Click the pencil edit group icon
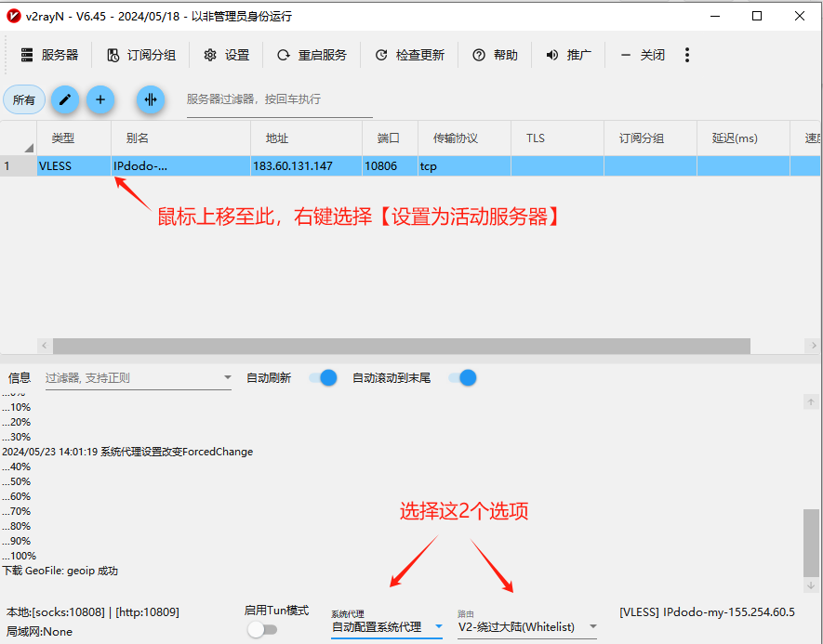Image resolution: width=823 pixels, height=644 pixels. tap(65, 99)
